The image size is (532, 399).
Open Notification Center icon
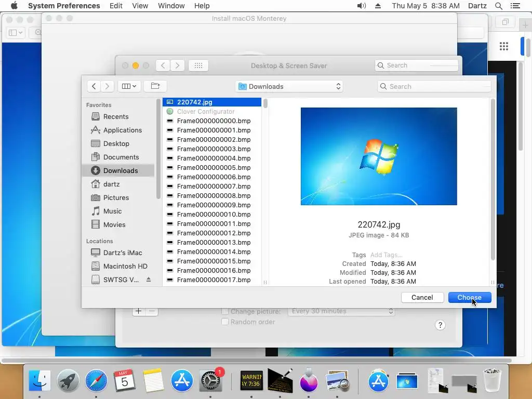tap(515, 6)
